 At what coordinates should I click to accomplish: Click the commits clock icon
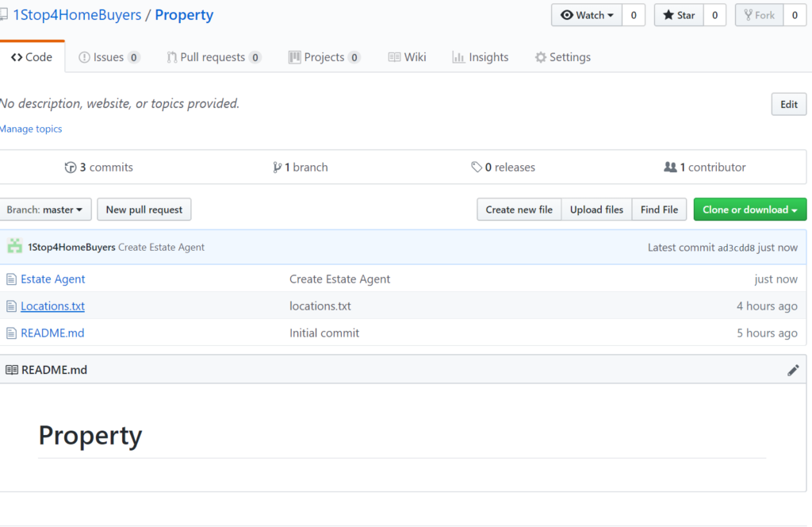(71, 167)
